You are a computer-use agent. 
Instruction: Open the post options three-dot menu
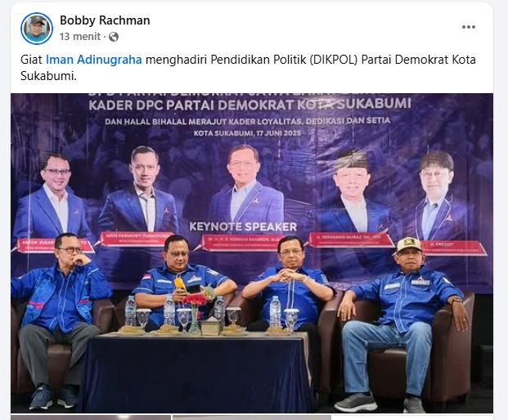469,27
